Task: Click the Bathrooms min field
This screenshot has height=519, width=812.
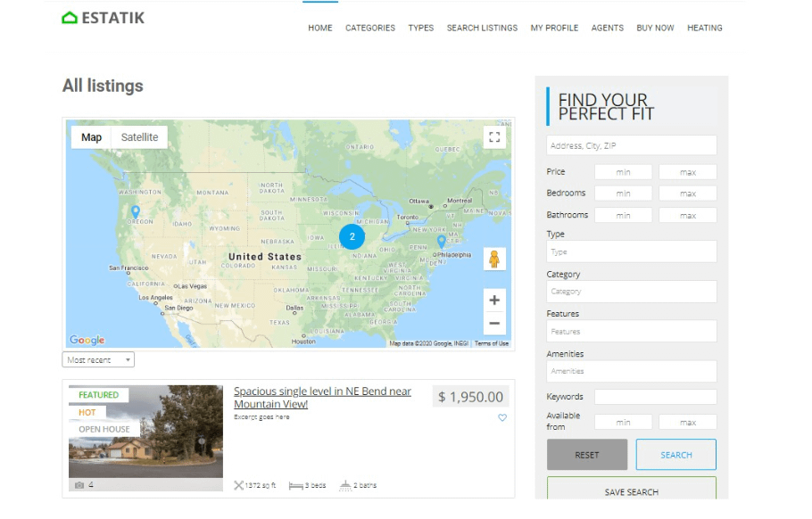Action: (623, 215)
